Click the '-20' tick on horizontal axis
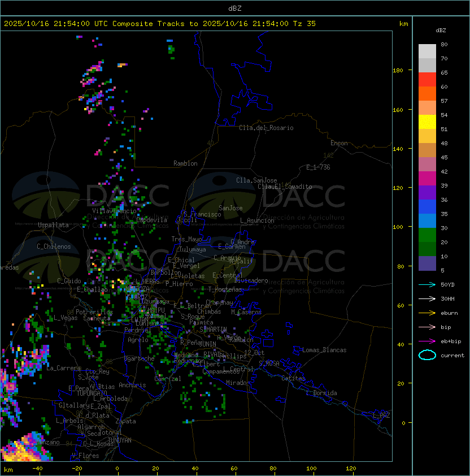470x476 pixels. pyautogui.click(x=77, y=469)
